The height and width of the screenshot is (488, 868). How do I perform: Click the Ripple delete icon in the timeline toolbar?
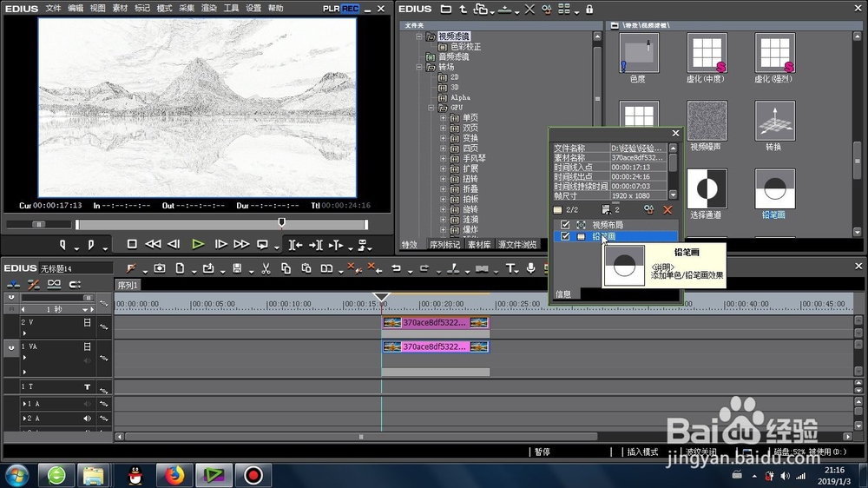tap(375, 268)
